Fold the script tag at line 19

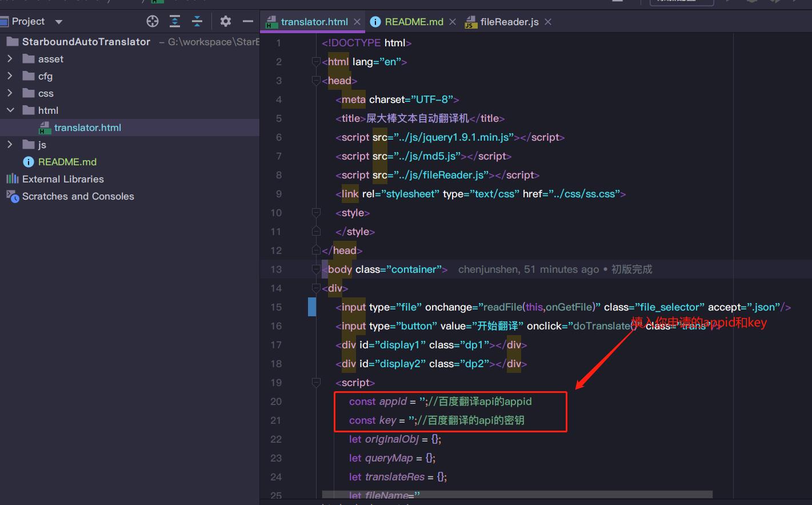coord(316,383)
